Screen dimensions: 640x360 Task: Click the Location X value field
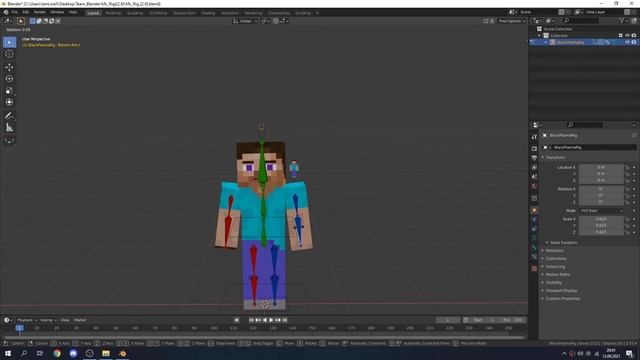pos(601,167)
